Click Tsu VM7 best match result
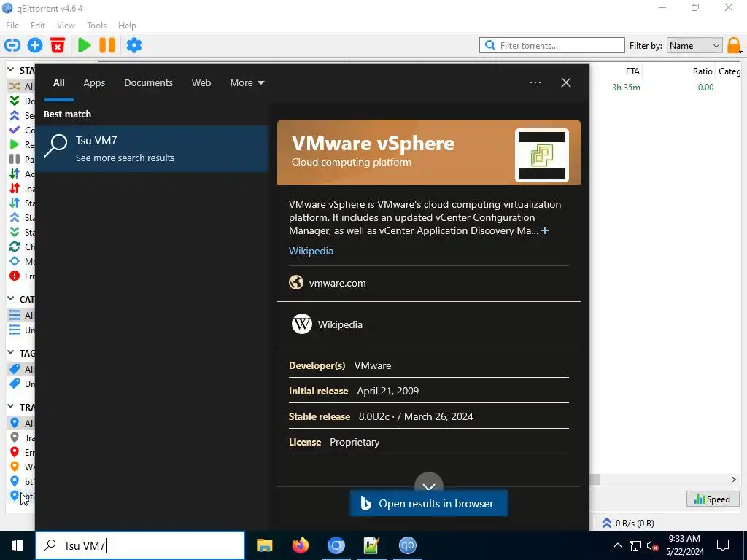Screen dimensions: 747x560 click(152, 149)
